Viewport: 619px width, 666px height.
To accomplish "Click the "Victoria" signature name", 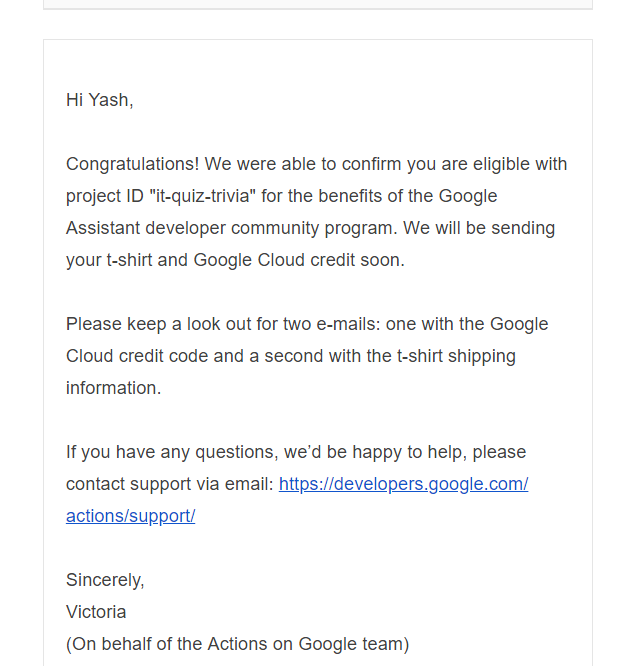I will pyautogui.click(x=96, y=612).
